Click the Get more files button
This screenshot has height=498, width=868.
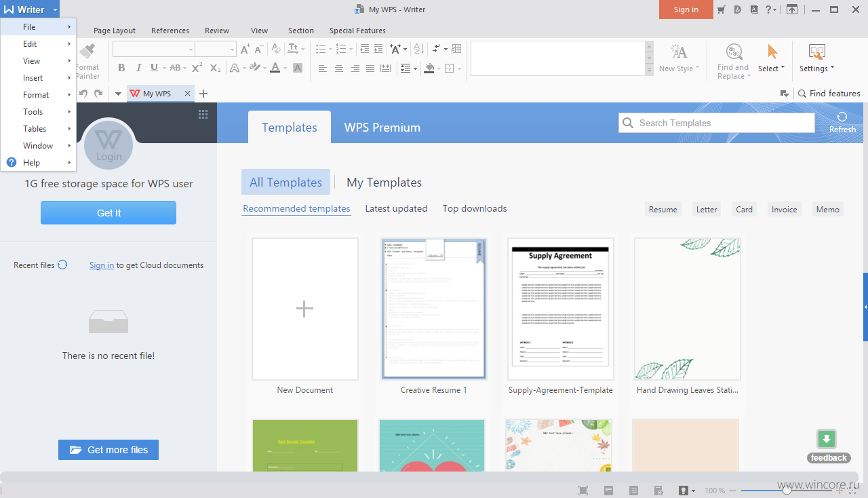(x=108, y=450)
